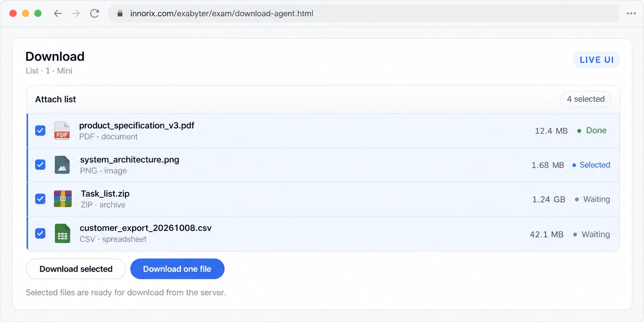Click the PDF · document type label
This screenshot has height=322, width=644.
pyautogui.click(x=109, y=136)
